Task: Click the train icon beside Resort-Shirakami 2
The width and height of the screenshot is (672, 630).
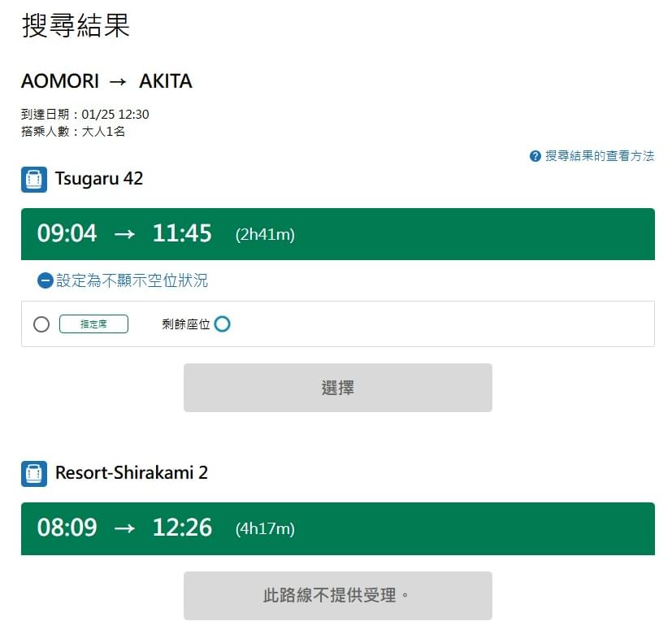Action: coord(34,473)
